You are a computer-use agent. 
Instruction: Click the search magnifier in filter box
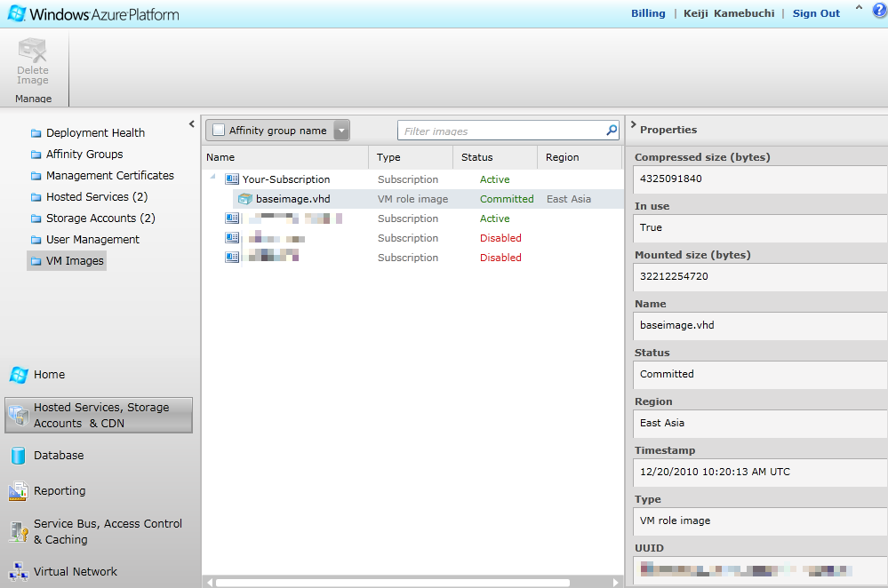click(612, 131)
